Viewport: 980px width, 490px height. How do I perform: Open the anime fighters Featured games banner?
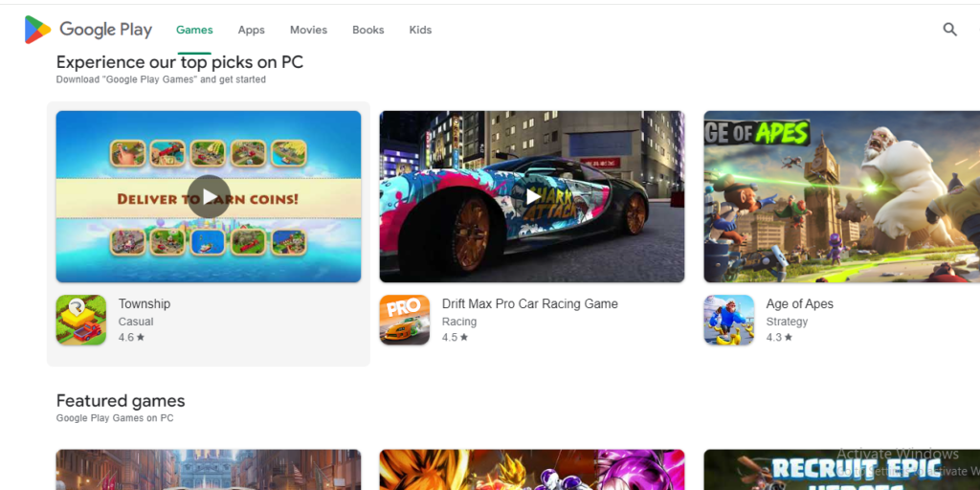click(x=532, y=470)
